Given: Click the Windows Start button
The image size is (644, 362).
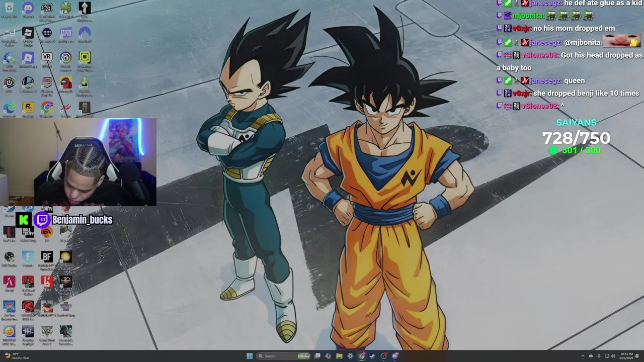Looking at the screenshot, I should coord(250,356).
